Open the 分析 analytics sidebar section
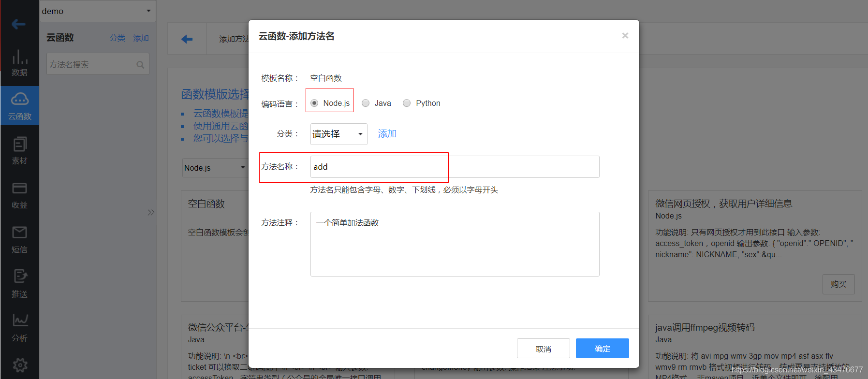This screenshot has height=379, width=868. coord(19,328)
